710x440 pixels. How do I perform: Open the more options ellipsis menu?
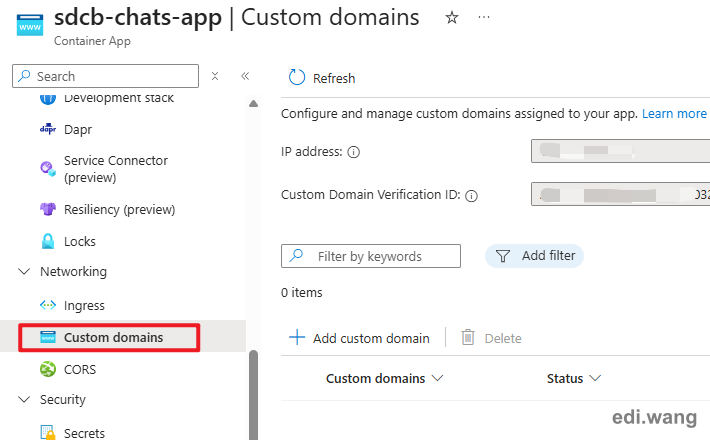(x=484, y=17)
